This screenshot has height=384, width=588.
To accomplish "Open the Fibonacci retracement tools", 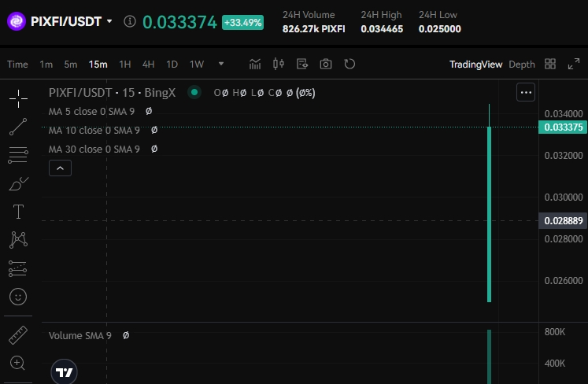I will 18,155.
